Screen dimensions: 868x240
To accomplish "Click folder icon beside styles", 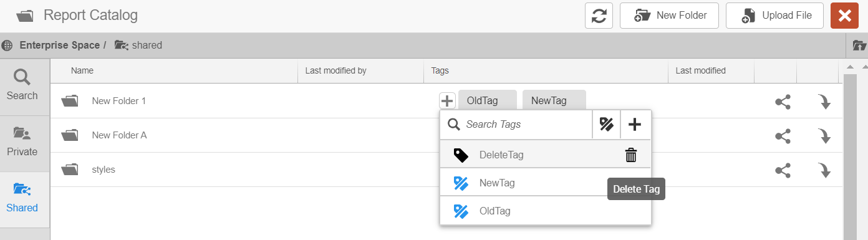I will pos(70,170).
